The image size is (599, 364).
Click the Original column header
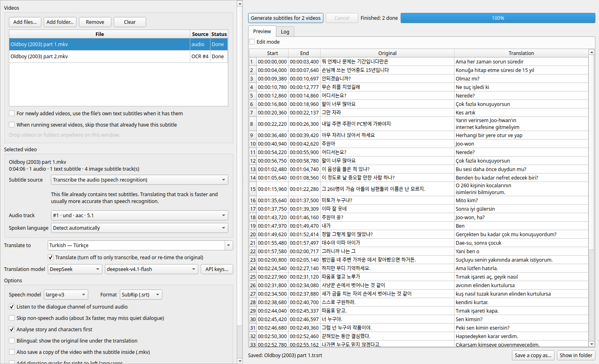point(387,53)
